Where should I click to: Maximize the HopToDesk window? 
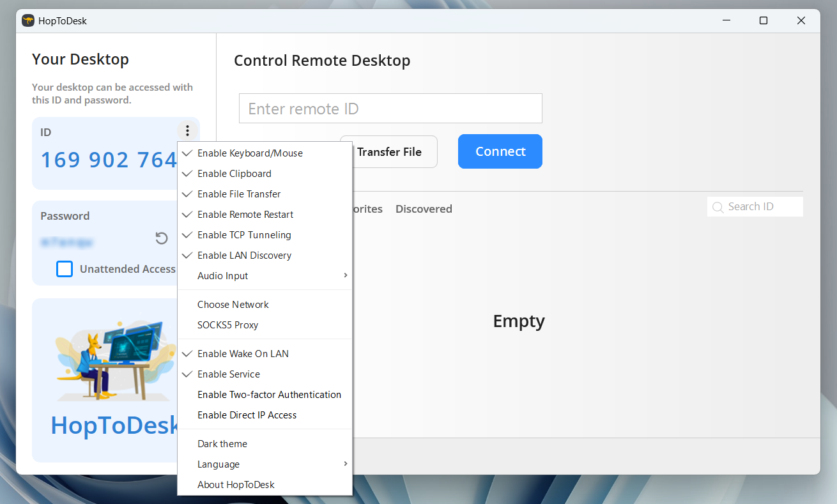[763, 21]
